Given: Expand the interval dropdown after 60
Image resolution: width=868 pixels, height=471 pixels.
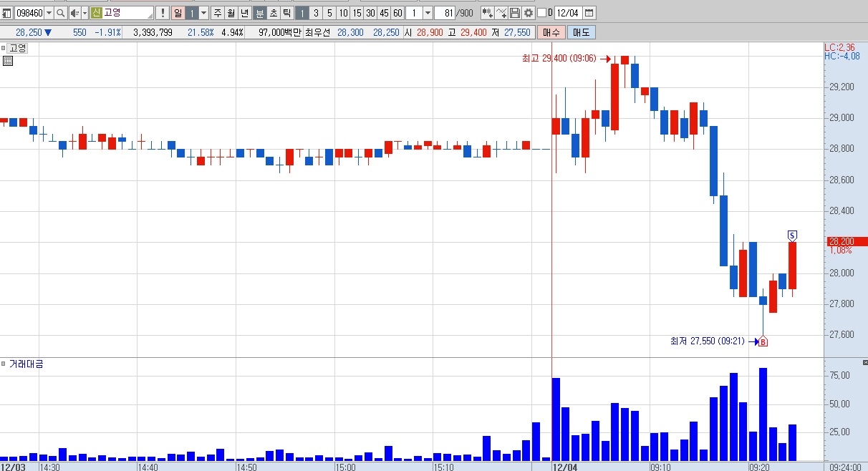Looking at the screenshot, I should click(428, 13).
